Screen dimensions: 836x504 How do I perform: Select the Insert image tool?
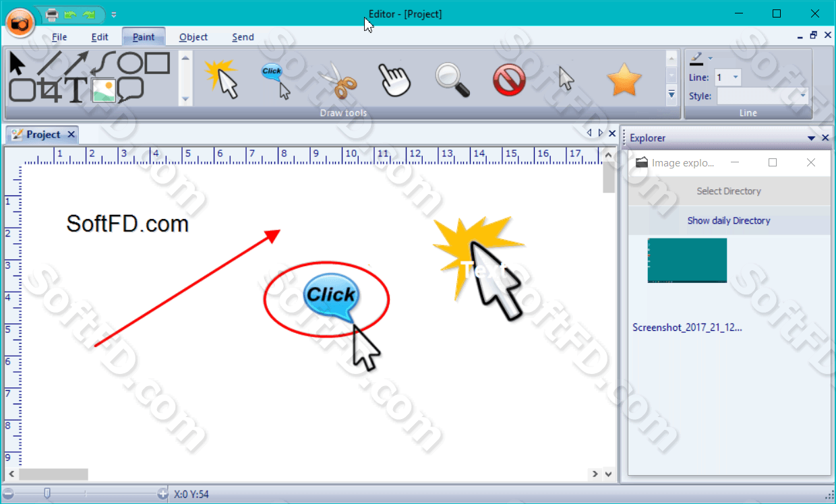(104, 90)
